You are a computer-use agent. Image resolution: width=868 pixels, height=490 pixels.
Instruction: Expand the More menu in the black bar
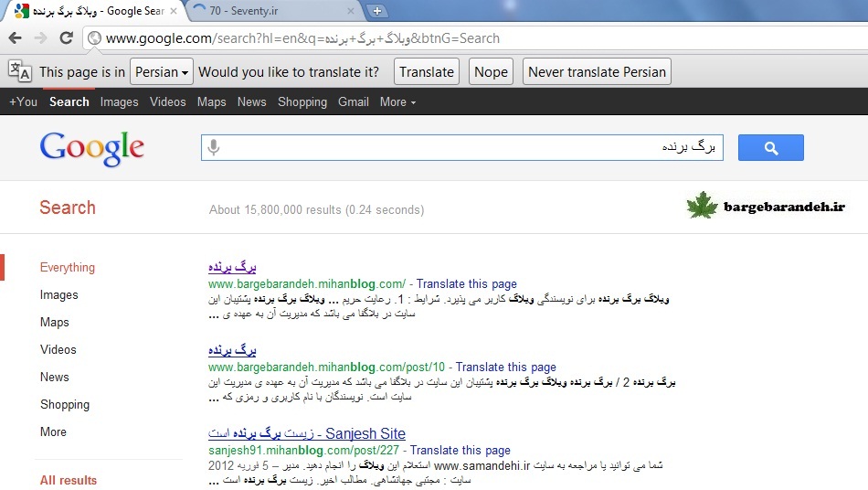(x=397, y=101)
